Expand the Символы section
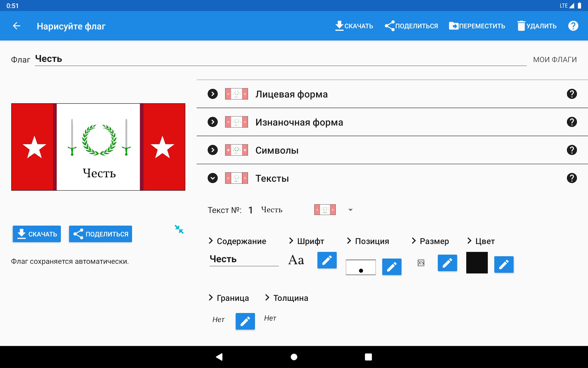The height and width of the screenshot is (368, 588). pyautogui.click(x=213, y=150)
